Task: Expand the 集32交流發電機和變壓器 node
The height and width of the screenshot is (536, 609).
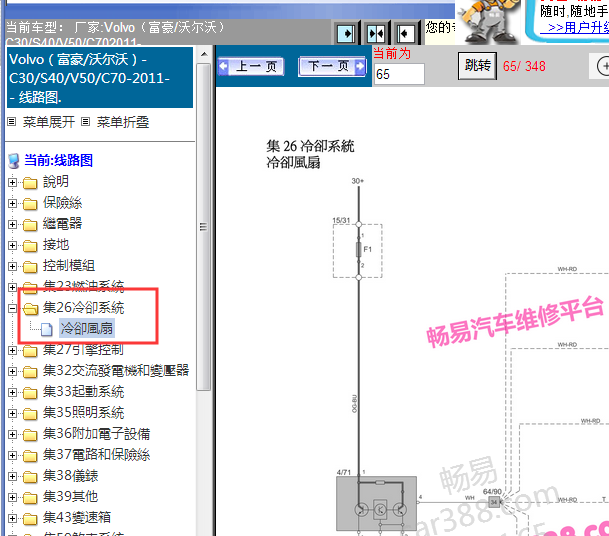Action: 12,371
